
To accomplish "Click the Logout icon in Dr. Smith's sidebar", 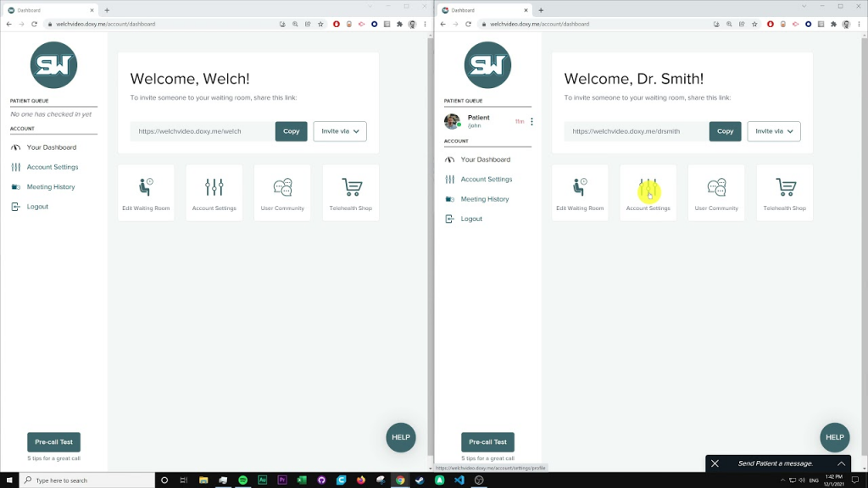I will [448, 219].
